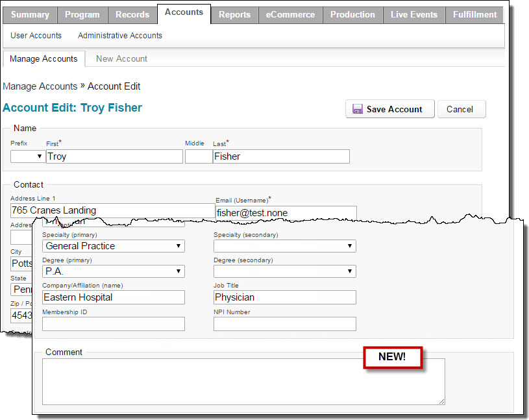Click Manage Accounts breadcrumb link
This screenshot has width=529, height=420.
[x=40, y=86]
